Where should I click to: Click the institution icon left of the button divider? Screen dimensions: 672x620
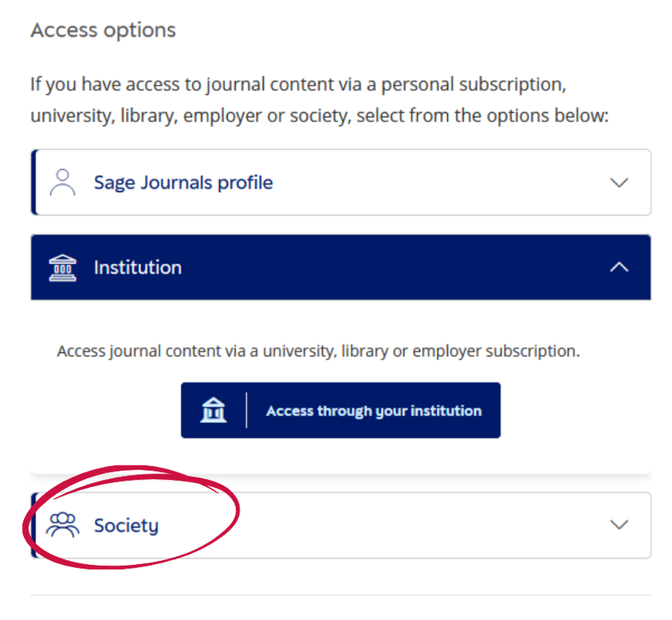click(x=213, y=410)
